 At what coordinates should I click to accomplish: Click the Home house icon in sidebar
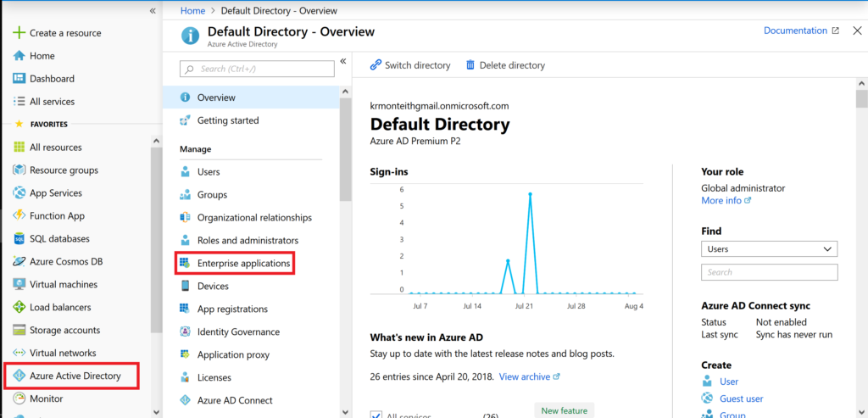click(19, 56)
